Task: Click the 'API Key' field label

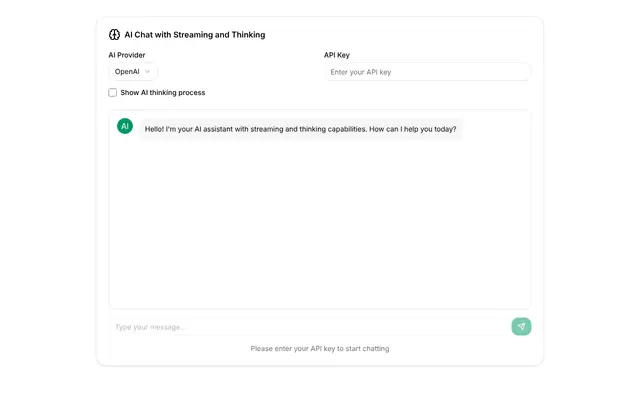Action: 337,55
